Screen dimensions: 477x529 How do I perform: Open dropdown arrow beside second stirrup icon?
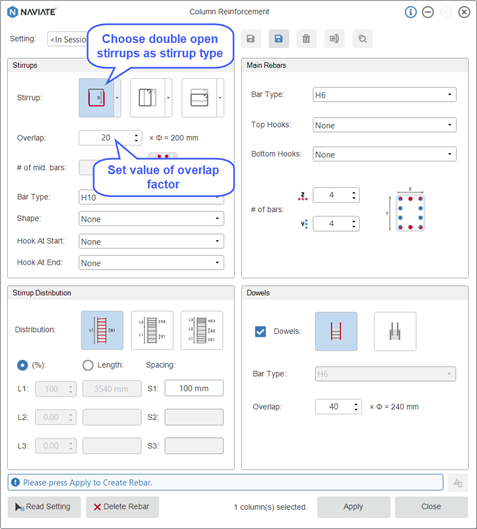coord(169,98)
